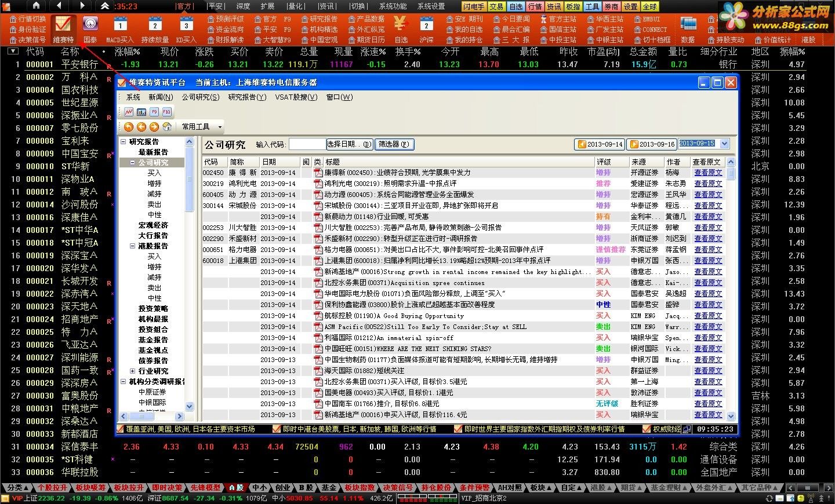Expand the 分类 bottom tab menu
The image size is (835, 504).
click(19, 488)
